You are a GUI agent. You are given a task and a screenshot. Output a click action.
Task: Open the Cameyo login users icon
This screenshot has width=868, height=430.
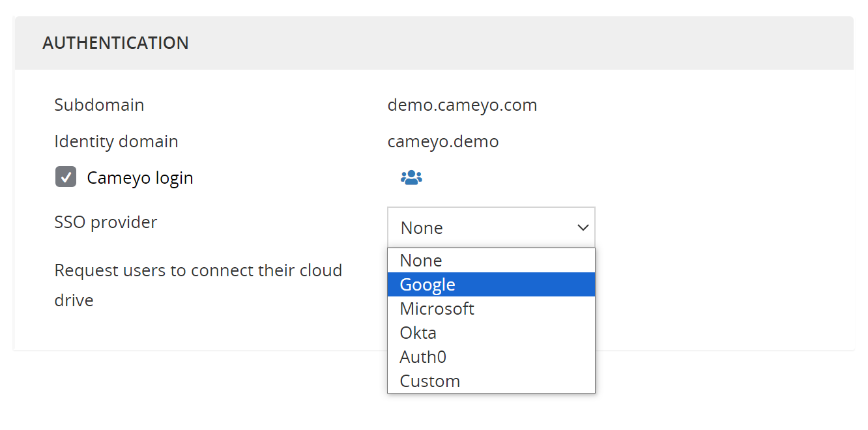click(411, 177)
